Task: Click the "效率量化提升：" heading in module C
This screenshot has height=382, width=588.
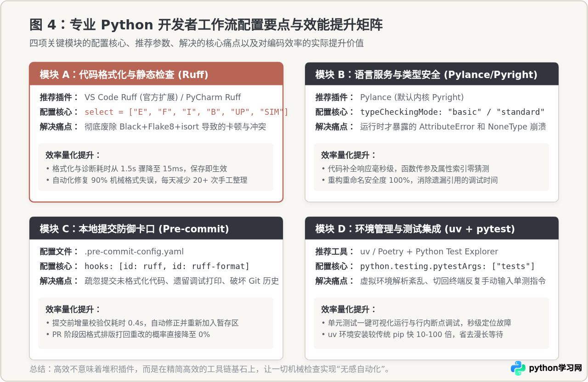Action: 73,309
